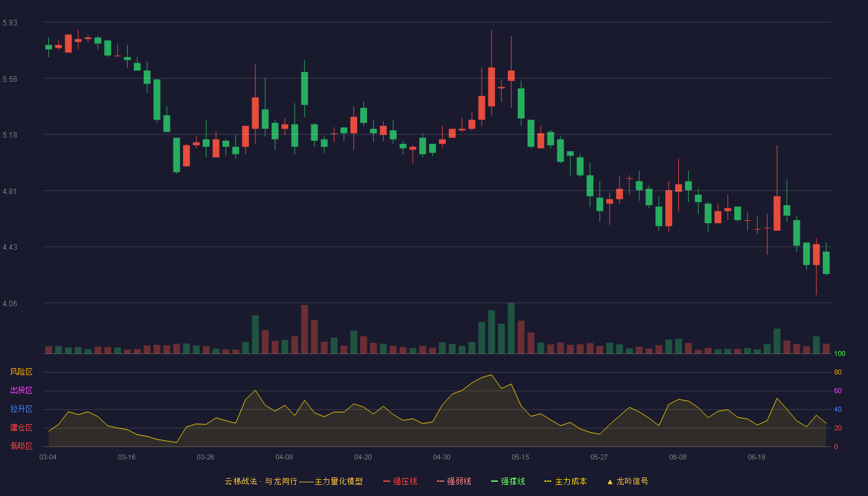The width and height of the screenshot is (868, 496).
Task: Click the orange 80 indicator scale value
Action: (x=838, y=372)
